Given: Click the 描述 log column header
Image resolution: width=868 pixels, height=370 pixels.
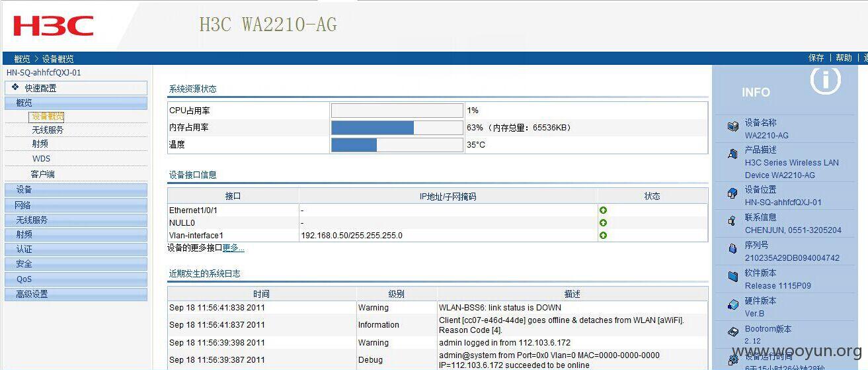Looking at the screenshot, I should pyautogui.click(x=572, y=295).
